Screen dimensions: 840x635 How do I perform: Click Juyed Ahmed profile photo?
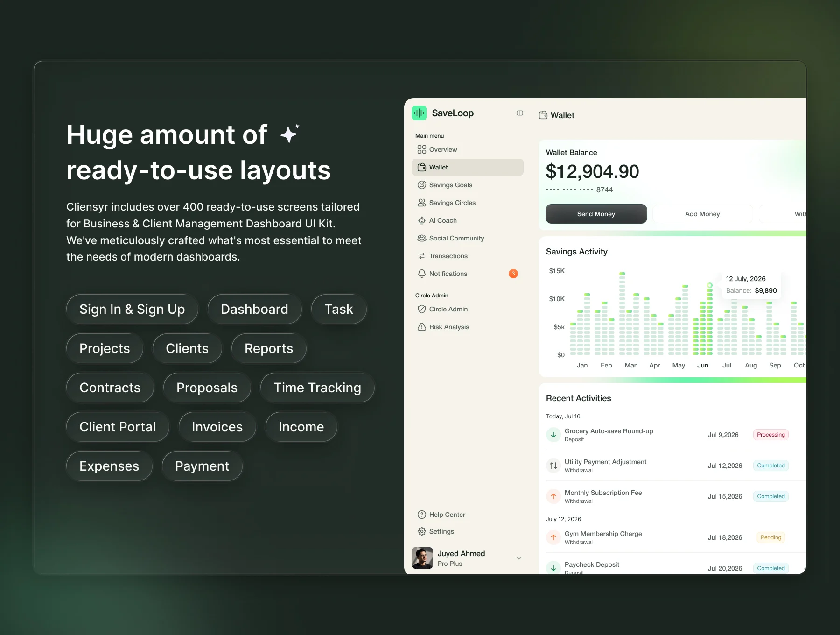pyautogui.click(x=422, y=558)
